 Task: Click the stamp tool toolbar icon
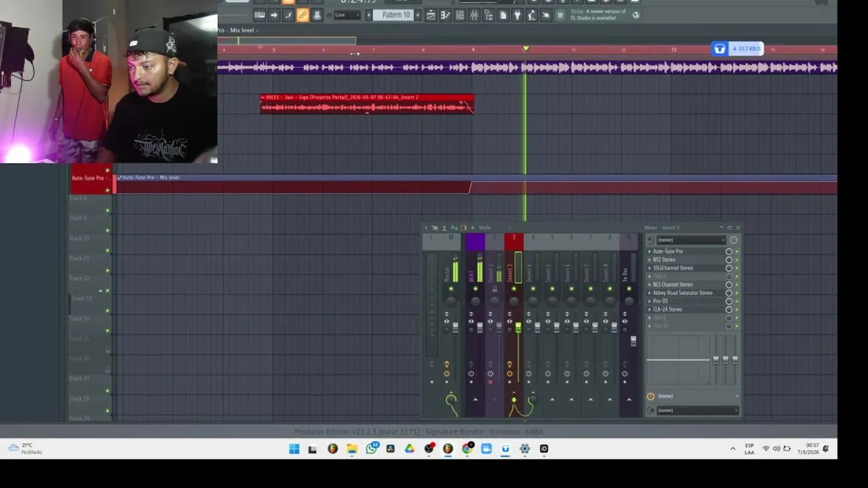(x=317, y=15)
